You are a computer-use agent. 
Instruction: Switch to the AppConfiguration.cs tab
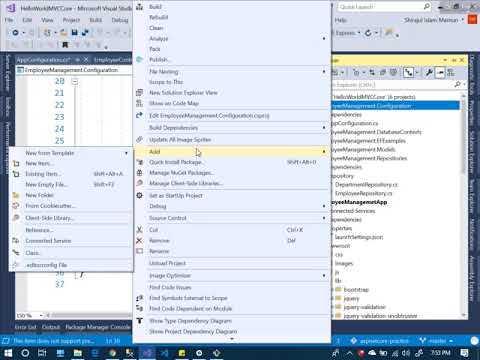point(43,60)
